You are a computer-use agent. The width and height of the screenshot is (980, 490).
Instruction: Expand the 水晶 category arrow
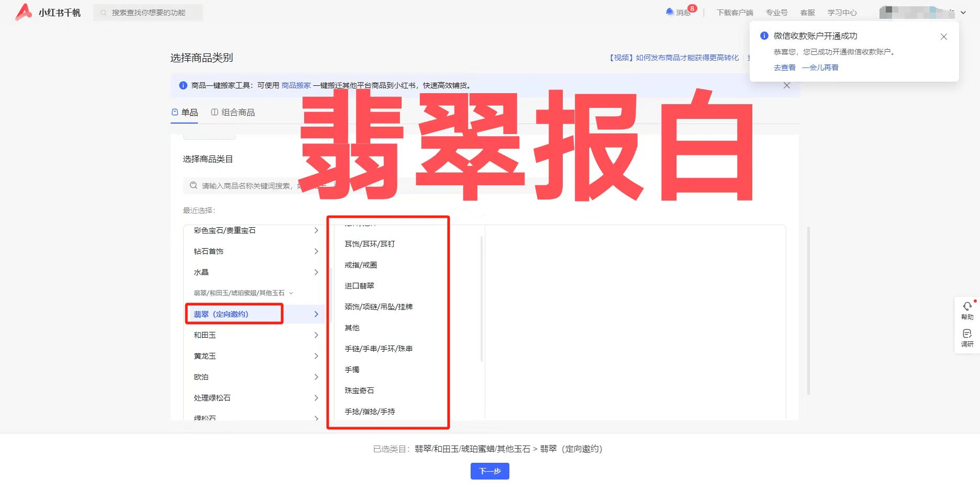tap(316, 272)
